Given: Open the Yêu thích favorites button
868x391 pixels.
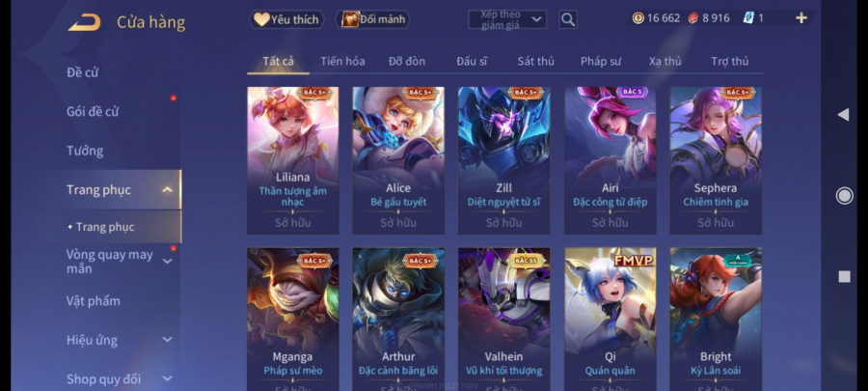Looking at the screenshot, I should coord(286,19).
